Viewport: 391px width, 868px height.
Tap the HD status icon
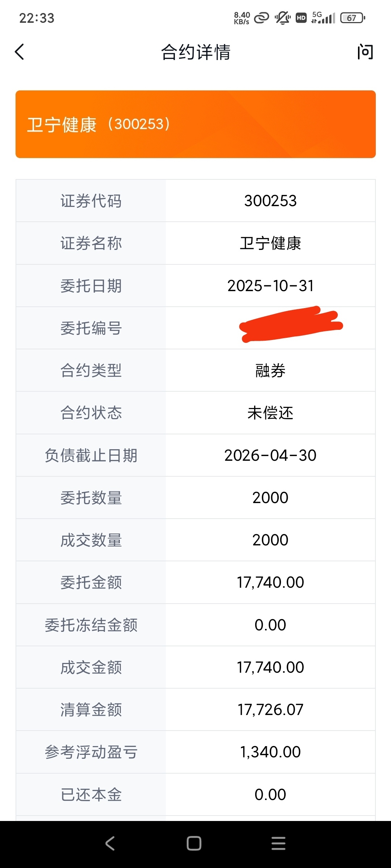point(301,18)
